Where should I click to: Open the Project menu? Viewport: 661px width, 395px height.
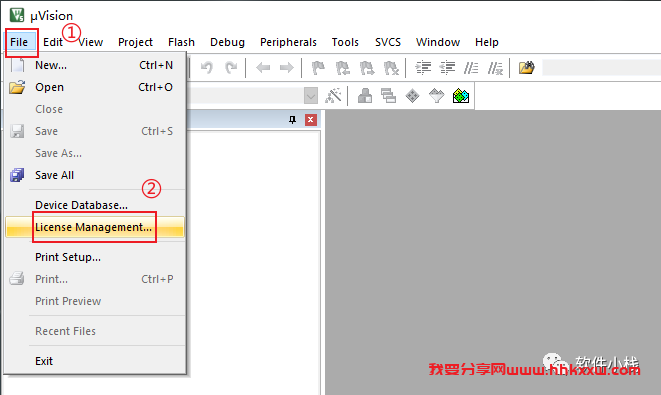135,42
